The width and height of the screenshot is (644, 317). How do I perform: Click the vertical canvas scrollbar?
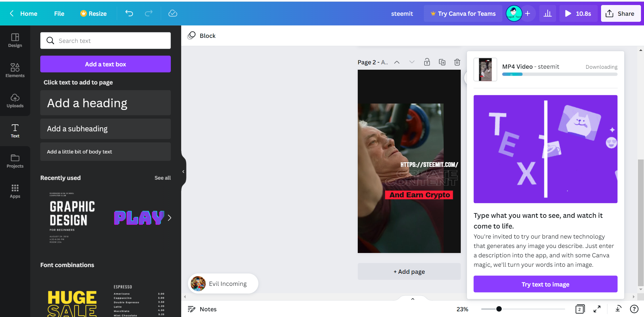(x=641, y=223)
